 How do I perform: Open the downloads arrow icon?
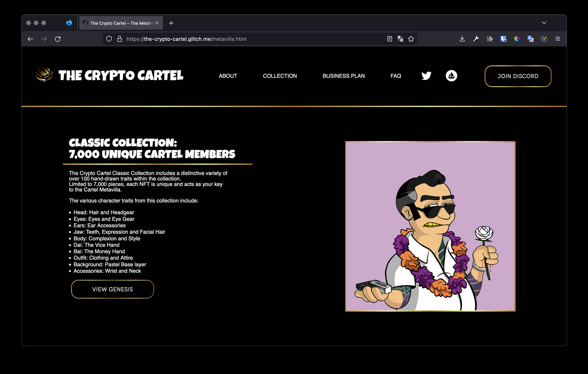[462, 39]
